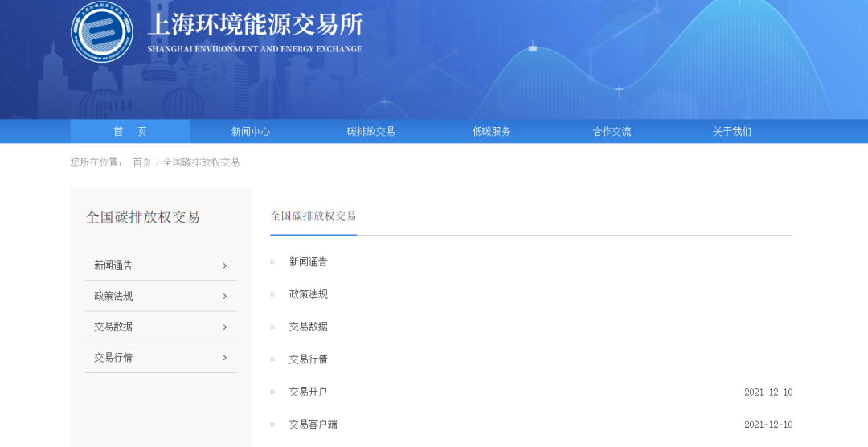Screen dimensions: 868x447
Task: Open 政策法规 in the main list
Action: coord(309,294)
